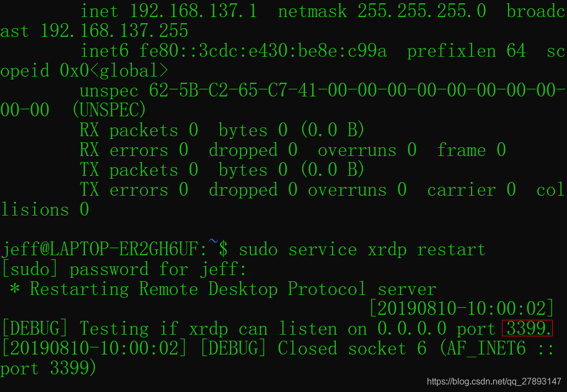Click the 'carrier 0' text
This screenshot has width=567, height=392.
[x=471, y=190]
